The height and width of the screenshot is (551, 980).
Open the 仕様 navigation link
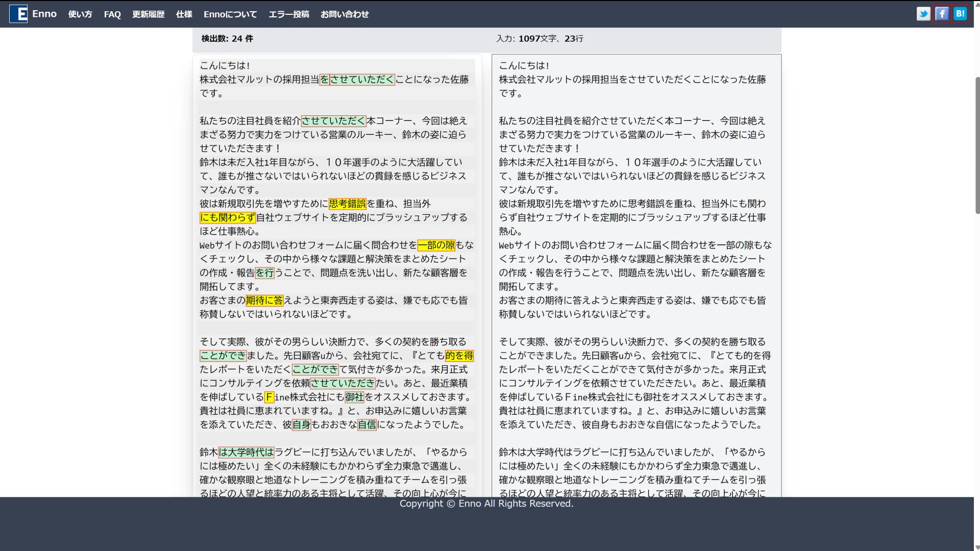184,14
